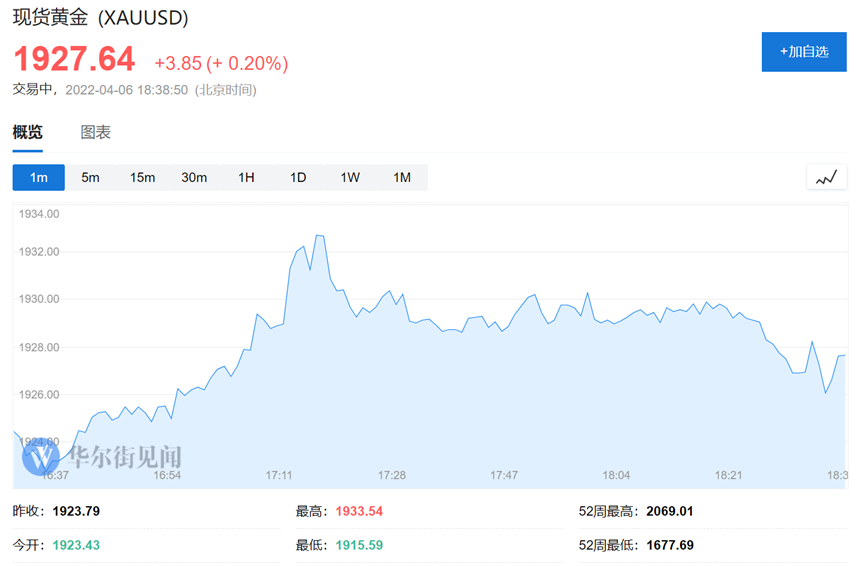The height and width of the screenshot is (566, 865).
Task: Select the 15m interval
Action: coord(143,178)
